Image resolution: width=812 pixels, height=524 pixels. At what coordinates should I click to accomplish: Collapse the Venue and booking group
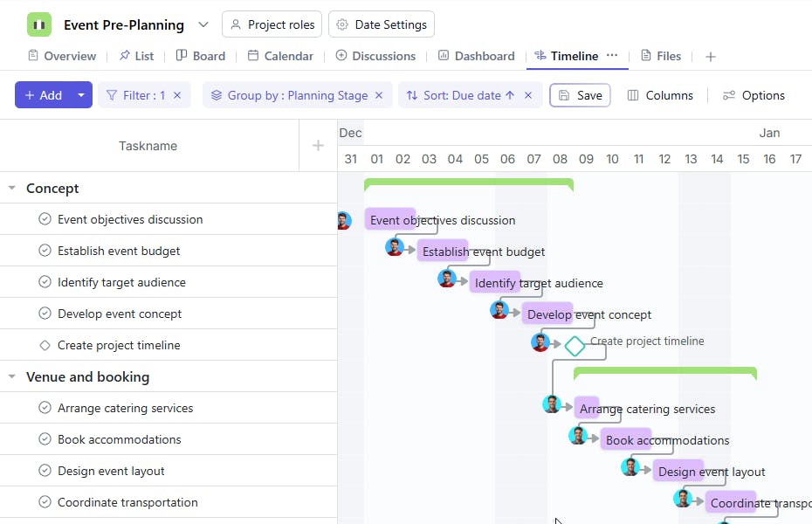tap(12, 376)
